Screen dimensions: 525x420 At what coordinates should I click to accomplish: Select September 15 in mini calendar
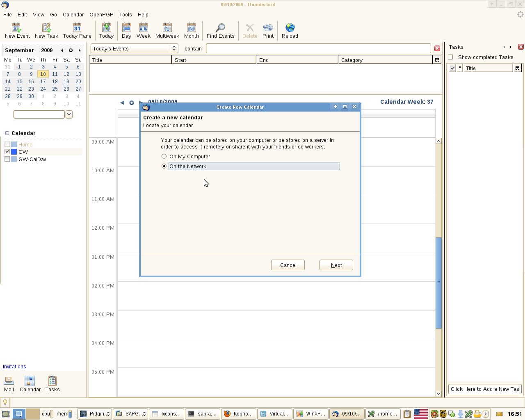[x=19, y=82]
